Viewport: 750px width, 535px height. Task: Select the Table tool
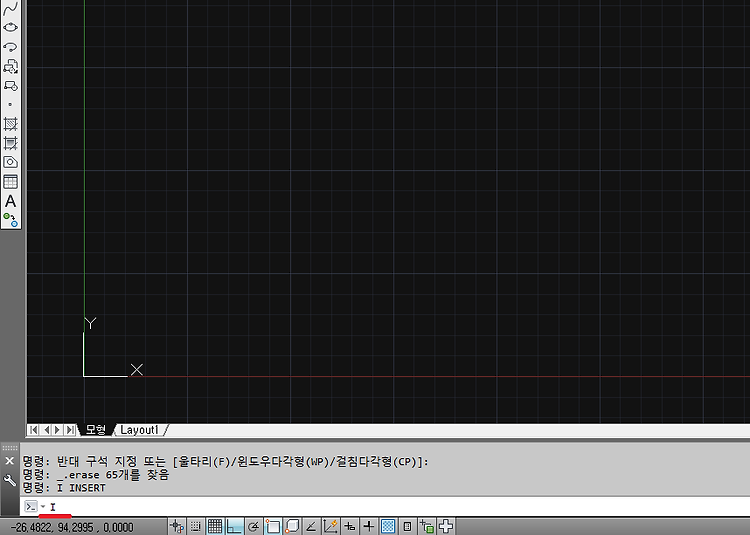(11, 182)
